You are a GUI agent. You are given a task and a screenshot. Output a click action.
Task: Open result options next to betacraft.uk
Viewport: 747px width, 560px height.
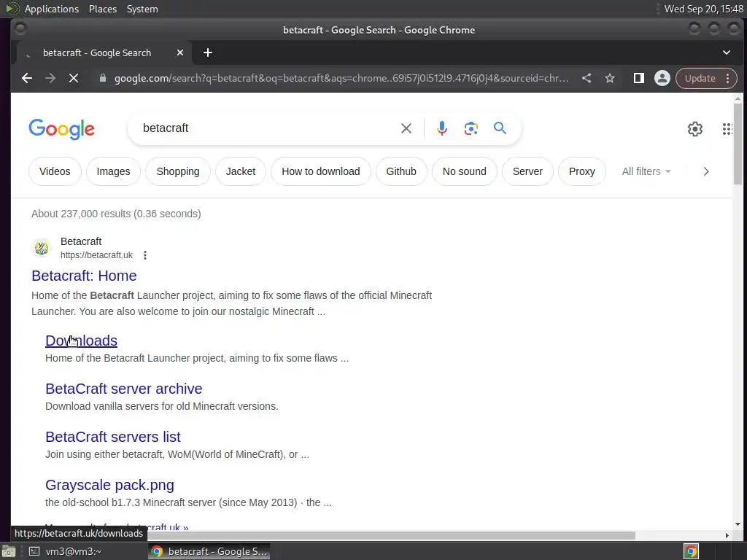[145, 255]
